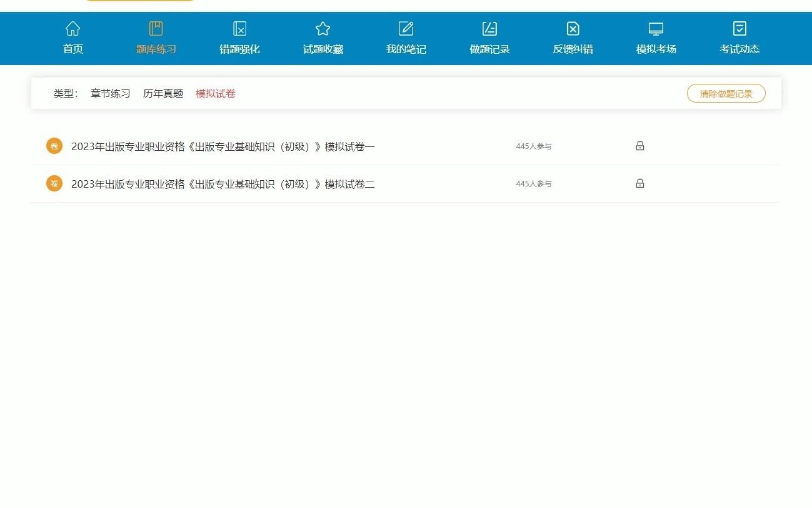Image resolution: width=812 pixels, height=508 pixels.
Task: Click orange 卷 badge of 模拟试卷二
Action: tap(54, 183)
